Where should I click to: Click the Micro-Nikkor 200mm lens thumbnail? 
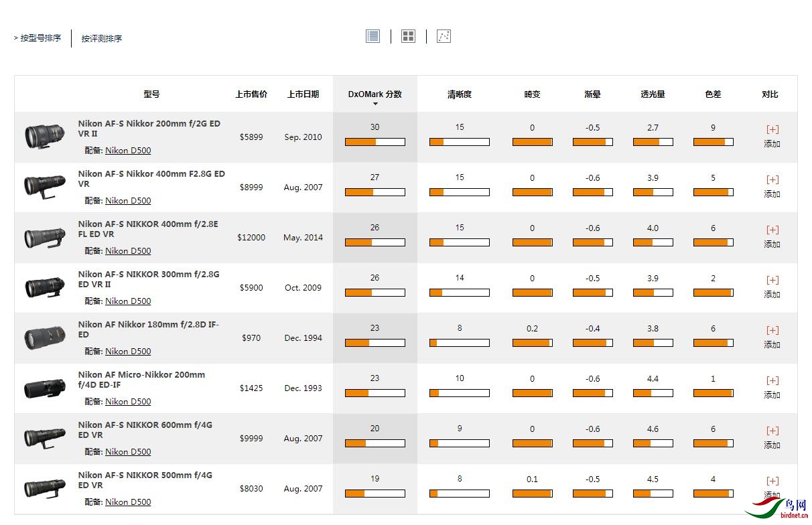(x=45, y=388)
